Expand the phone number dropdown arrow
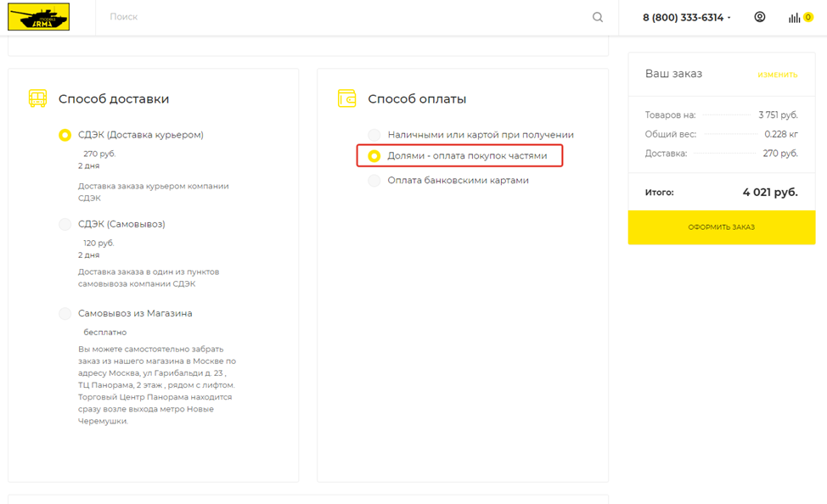 point(729,18)
